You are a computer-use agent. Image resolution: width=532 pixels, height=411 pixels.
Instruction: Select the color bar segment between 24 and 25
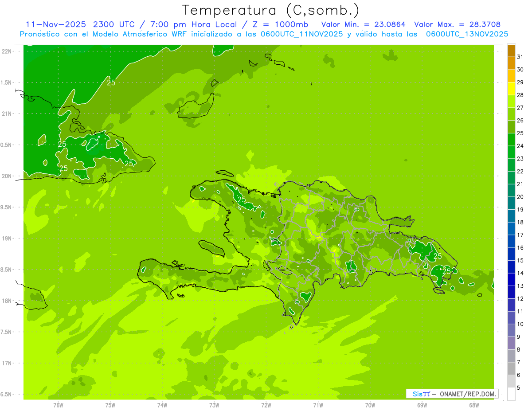tap(511, 140)
